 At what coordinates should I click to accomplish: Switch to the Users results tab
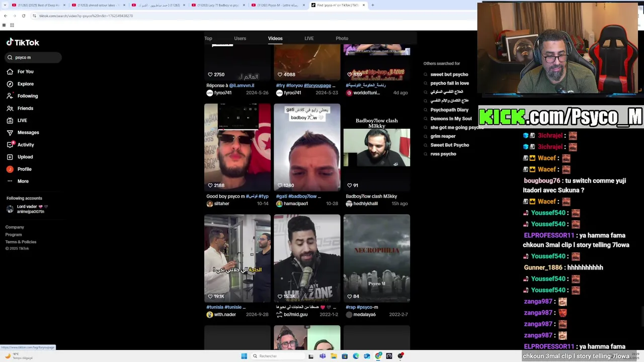click(x=240, y=38)
